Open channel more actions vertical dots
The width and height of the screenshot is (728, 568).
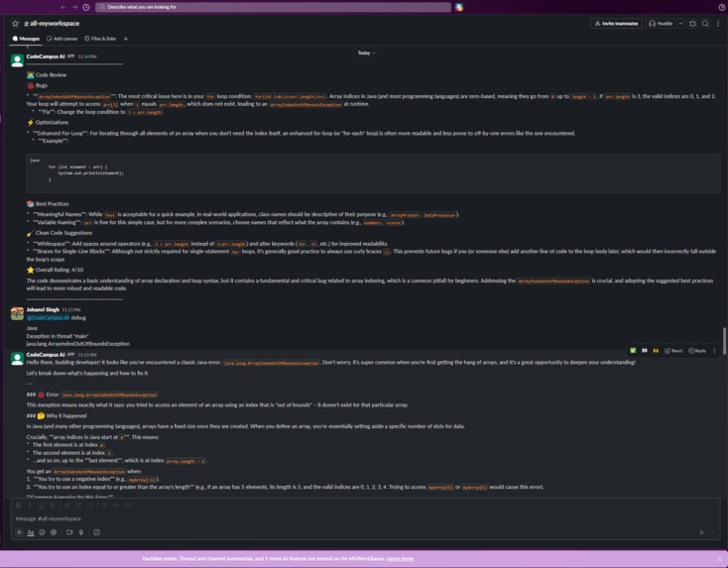click(718, 23)
